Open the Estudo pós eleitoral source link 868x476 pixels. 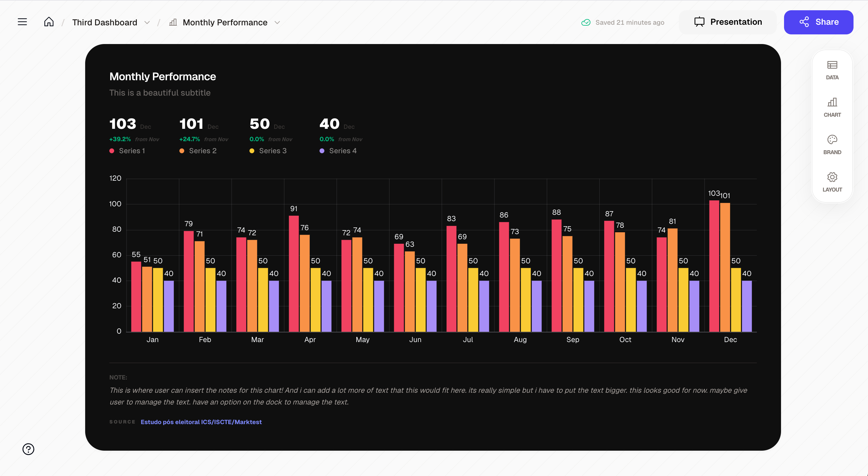(x=201, y=422)
